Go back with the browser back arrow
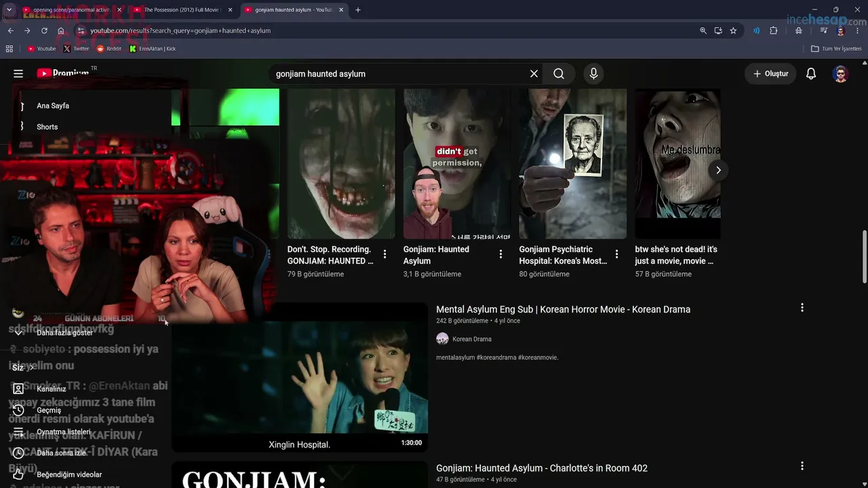The image size is (868, 488). (x=10, y=30)
